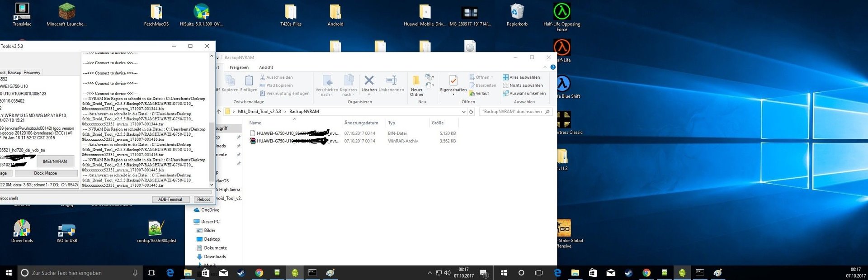This screenshot has width=868, height=280.
Task: Click the Windows taskbar search box
Action: tap(80, 273)
